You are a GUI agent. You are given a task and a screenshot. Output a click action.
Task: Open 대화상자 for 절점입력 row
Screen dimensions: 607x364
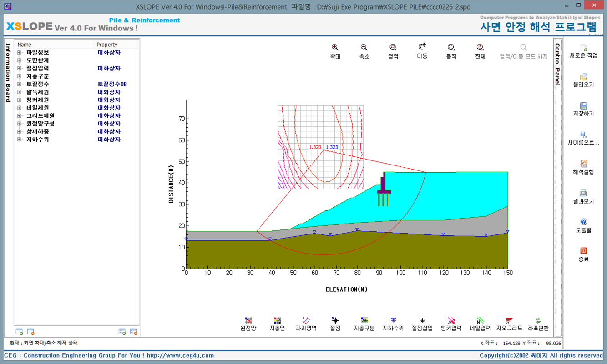coord(109,68)
